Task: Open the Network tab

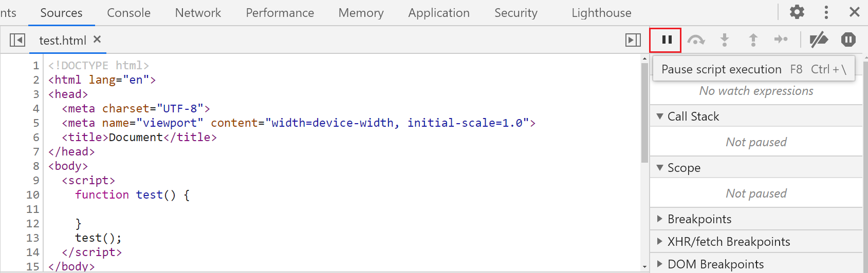Action: [198, 13]
